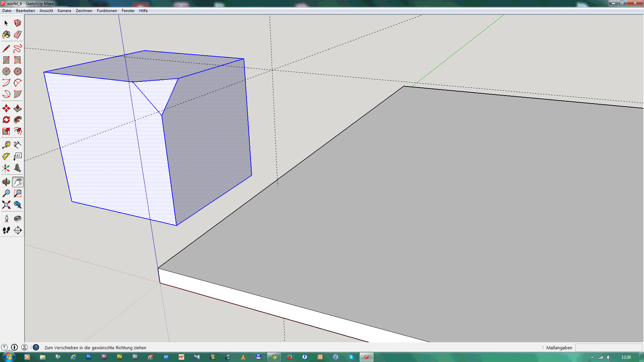Choose the Push/Pull tool
Screen dimensions: 644x362
(x=18, y=108)
